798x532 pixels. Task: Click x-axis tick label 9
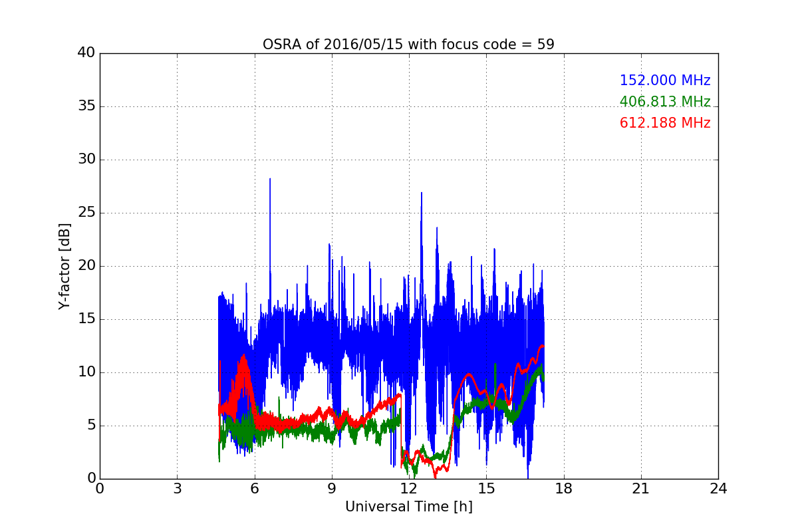(x=331, y=488)
